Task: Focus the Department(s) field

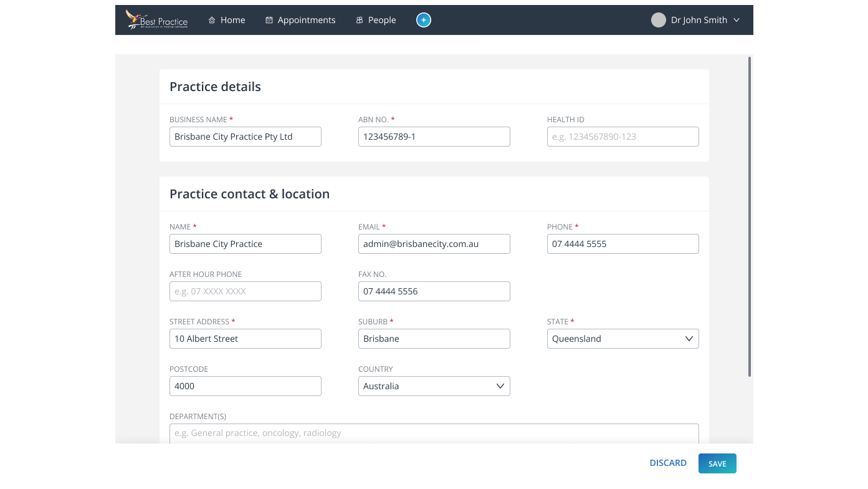Action: [434, 433]
